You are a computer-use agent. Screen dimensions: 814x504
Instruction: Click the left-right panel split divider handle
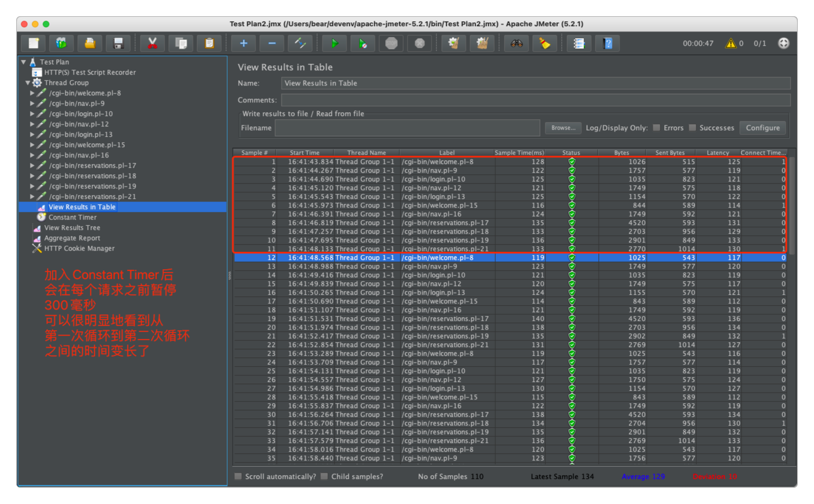(x=229, y=276)
